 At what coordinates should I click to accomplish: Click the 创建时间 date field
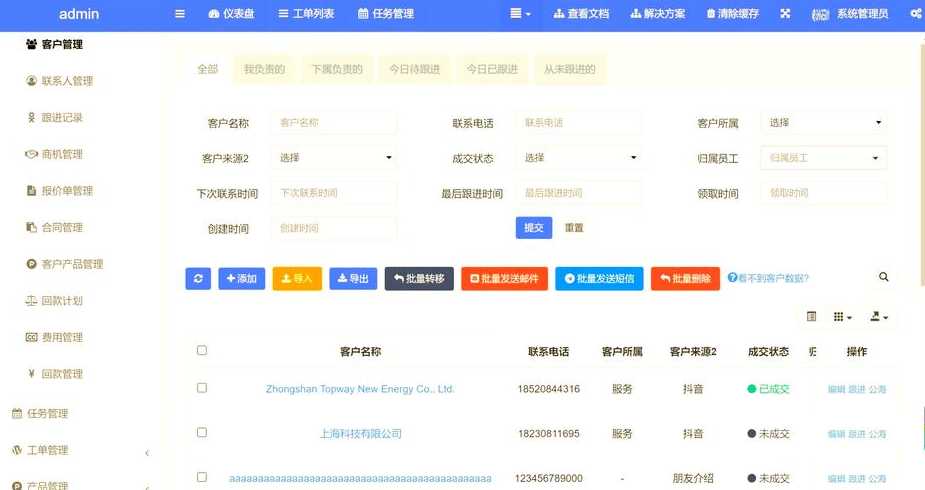pyautogui.click(x=334, y=228)
